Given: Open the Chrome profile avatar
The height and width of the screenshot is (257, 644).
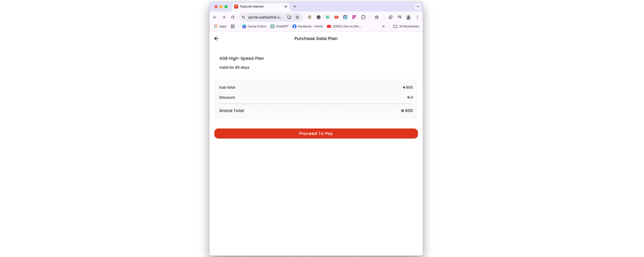Looking at the screenshot, I should pos(408,17).
